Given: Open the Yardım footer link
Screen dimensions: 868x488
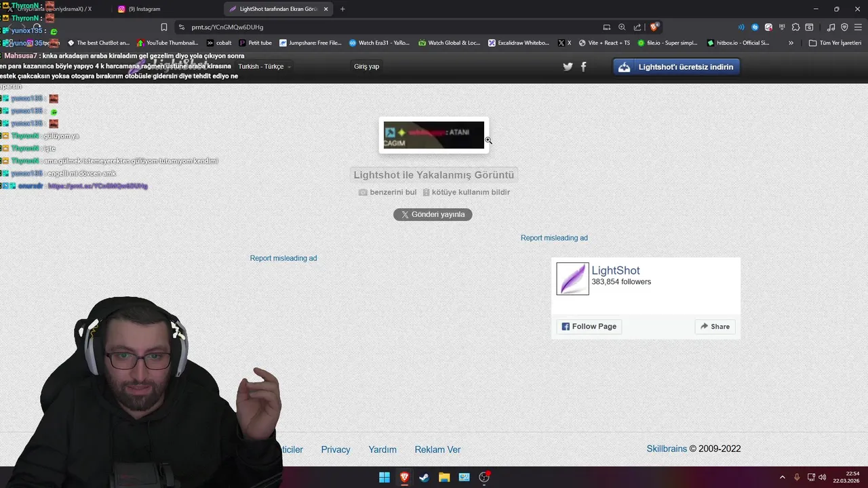Looking at the screenshot, I should point(382,449).
